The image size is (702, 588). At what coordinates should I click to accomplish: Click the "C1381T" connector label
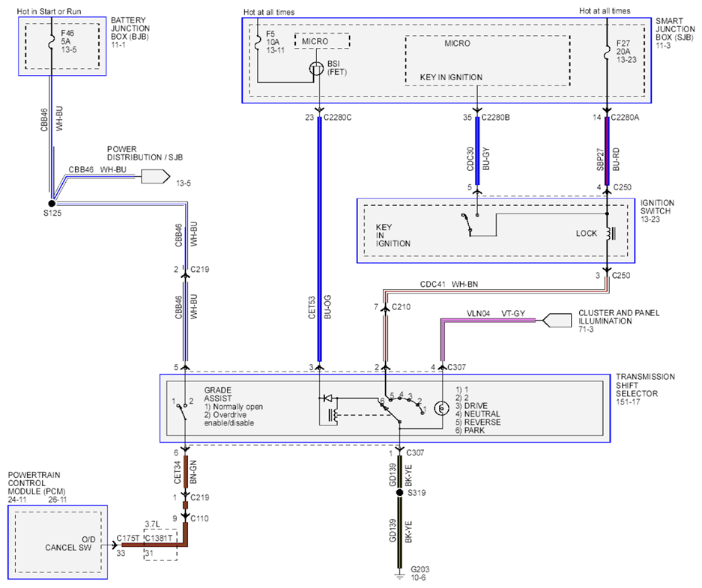pos(159,538)
